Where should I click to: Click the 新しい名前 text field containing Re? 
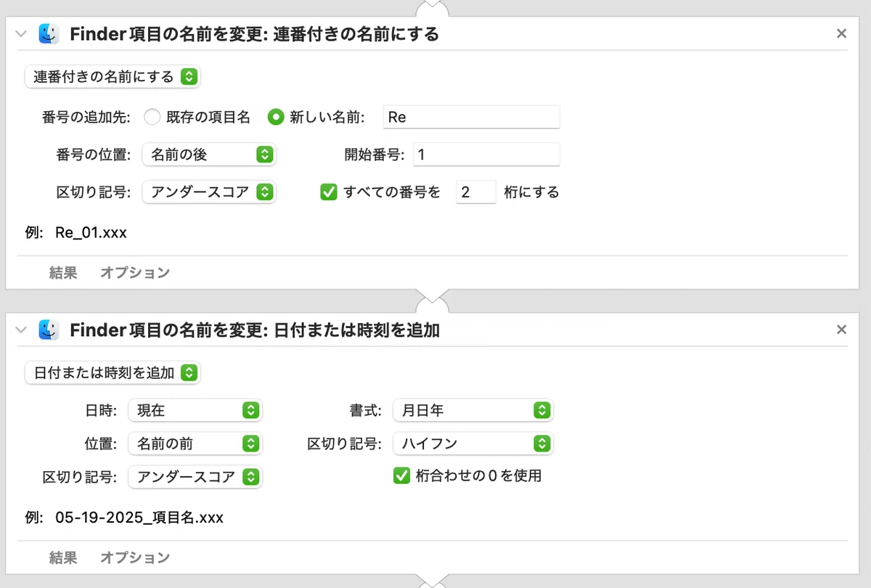pyautogui.click(x=472, y=117)
